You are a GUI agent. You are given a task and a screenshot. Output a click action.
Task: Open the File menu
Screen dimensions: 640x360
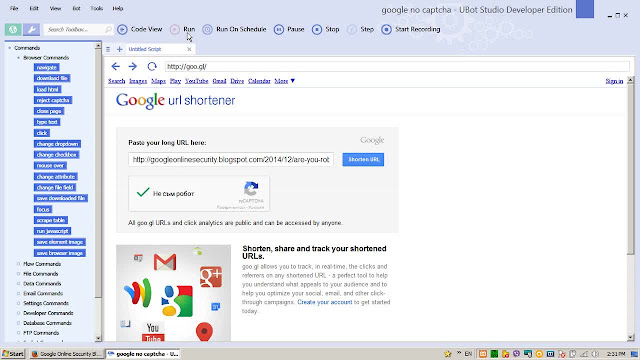(x=14, y=8)
